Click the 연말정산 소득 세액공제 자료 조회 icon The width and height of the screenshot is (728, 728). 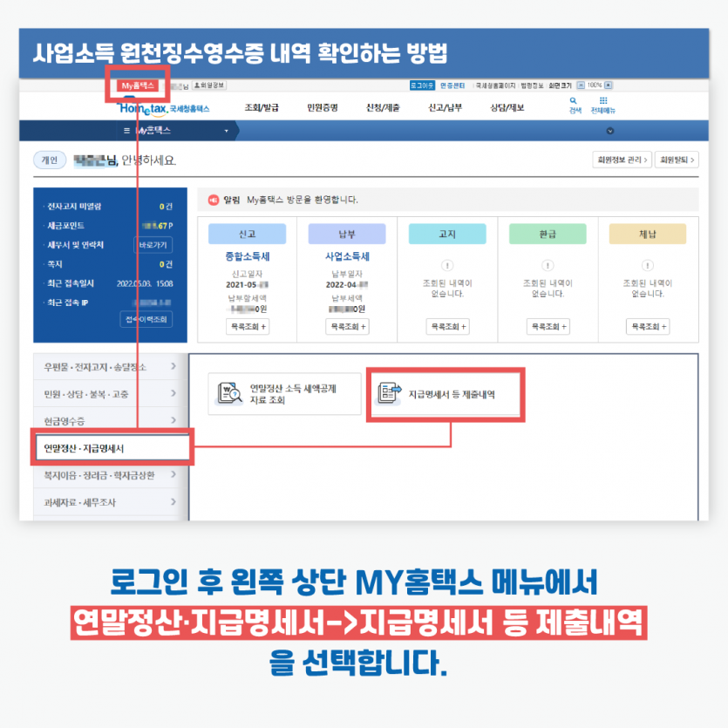click(x=230, y=394)
